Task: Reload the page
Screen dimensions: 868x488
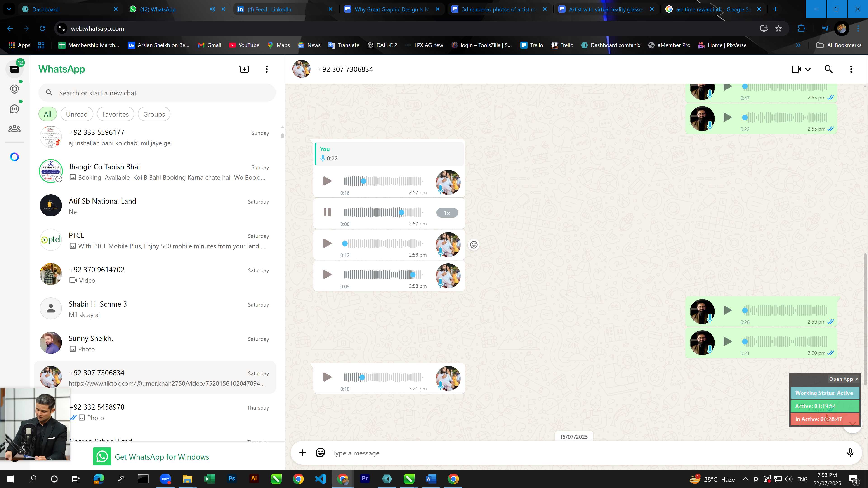Action: coord(42,29)
